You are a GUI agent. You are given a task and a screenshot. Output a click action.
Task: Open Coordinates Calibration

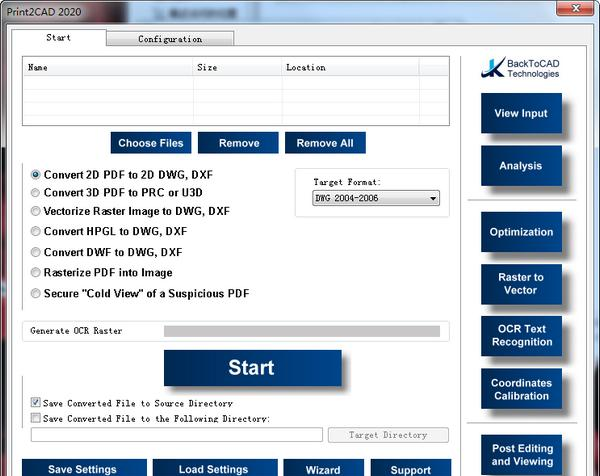point(521,389)
